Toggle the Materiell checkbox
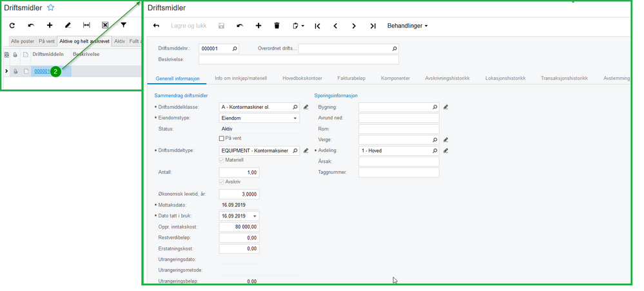644x291 pixels. tap(222, 160)
